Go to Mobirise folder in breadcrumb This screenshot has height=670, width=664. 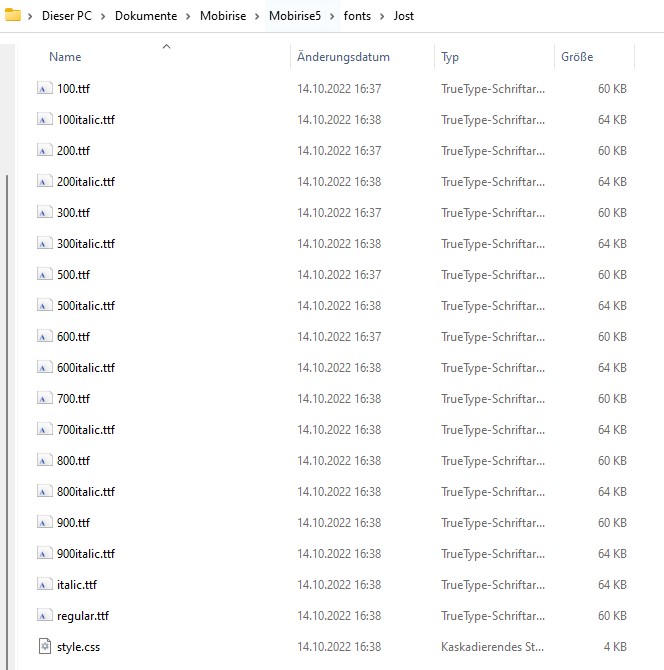[224, 16]
